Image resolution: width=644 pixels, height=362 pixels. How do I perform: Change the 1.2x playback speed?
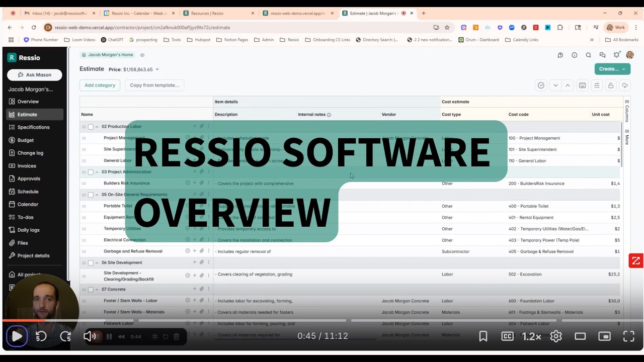[x=531, y=336]
